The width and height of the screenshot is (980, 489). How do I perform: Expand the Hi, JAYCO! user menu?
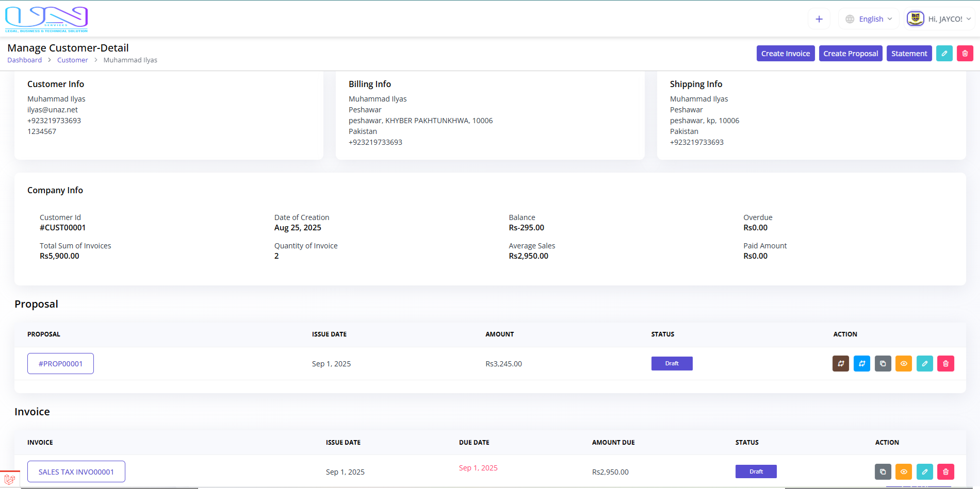[x=939, y=19]
